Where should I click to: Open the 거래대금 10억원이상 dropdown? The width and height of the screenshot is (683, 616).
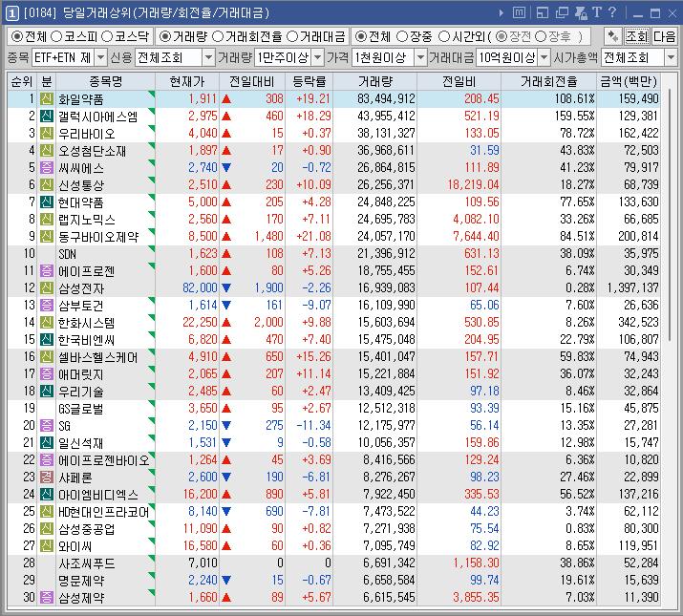click(544, 57)
